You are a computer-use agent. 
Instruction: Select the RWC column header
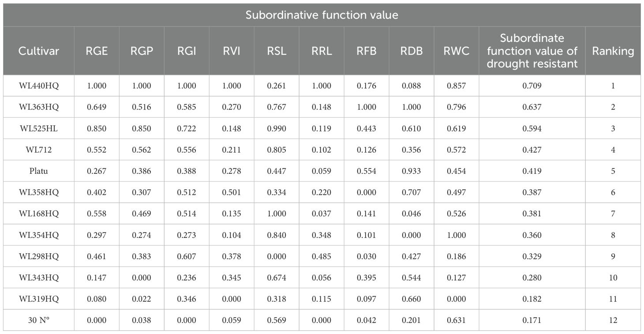tap(456, 51)
